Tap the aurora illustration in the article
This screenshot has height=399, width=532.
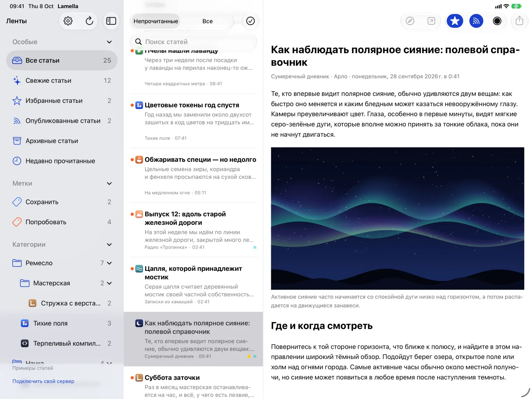click(x=398, y=218)
